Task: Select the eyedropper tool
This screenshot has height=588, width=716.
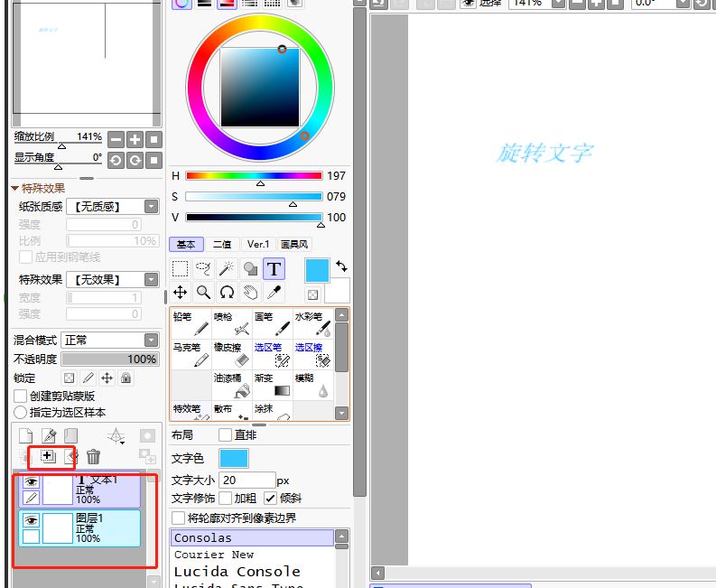Action: click(274, 293)
